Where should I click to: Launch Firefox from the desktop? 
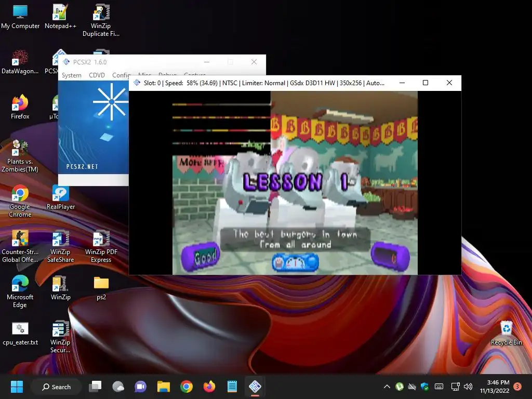pos(20,107)
